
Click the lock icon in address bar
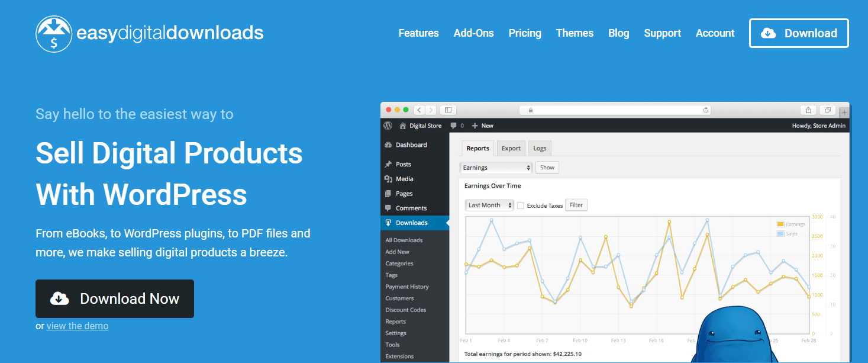click(x=531, y=110)
